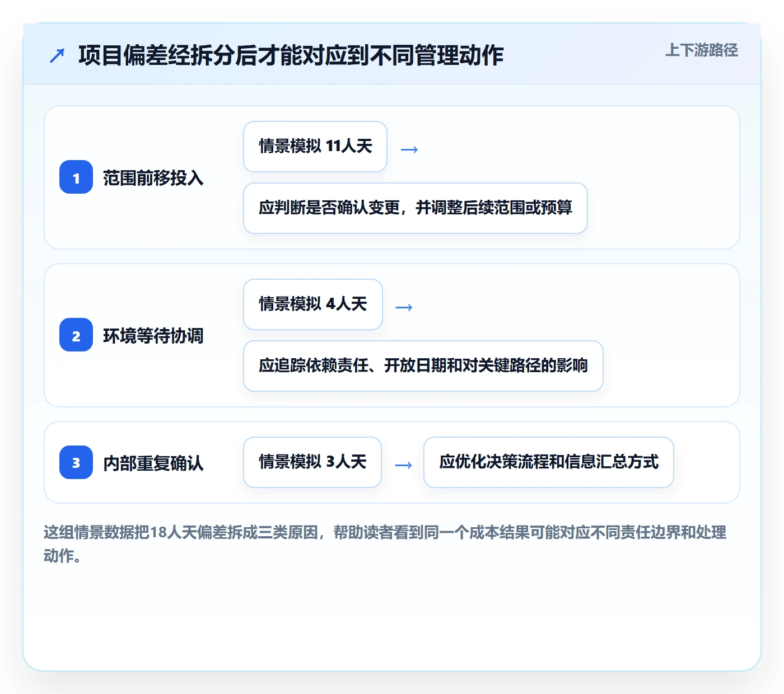The height and width of the screenshot is (694, 784).
Task: Click the trend arrow icon beside the title
Action: click(57, 55)
